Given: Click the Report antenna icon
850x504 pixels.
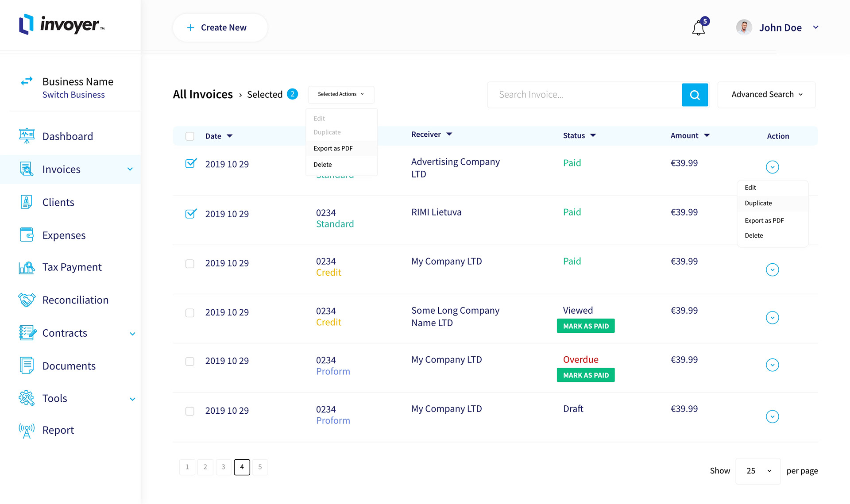Looking at the screenshot, I should point(27,430).
